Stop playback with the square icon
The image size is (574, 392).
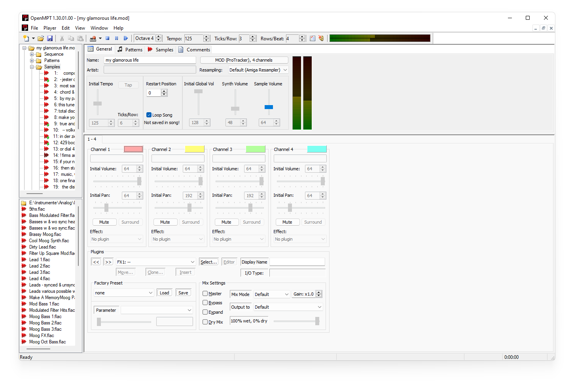(107, 38)
